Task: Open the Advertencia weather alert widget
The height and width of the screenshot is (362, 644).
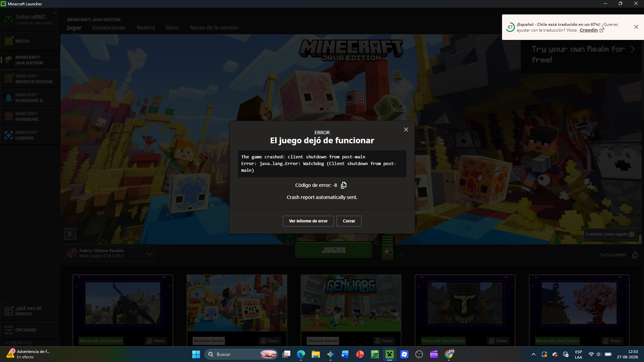Action: (28, 354)
